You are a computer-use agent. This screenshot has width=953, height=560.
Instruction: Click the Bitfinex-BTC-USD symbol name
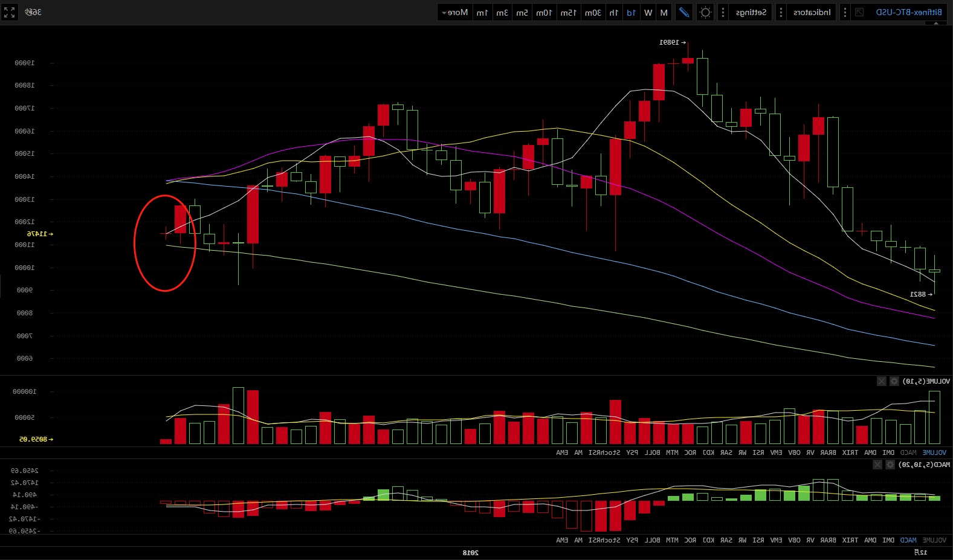click(908, 12)
